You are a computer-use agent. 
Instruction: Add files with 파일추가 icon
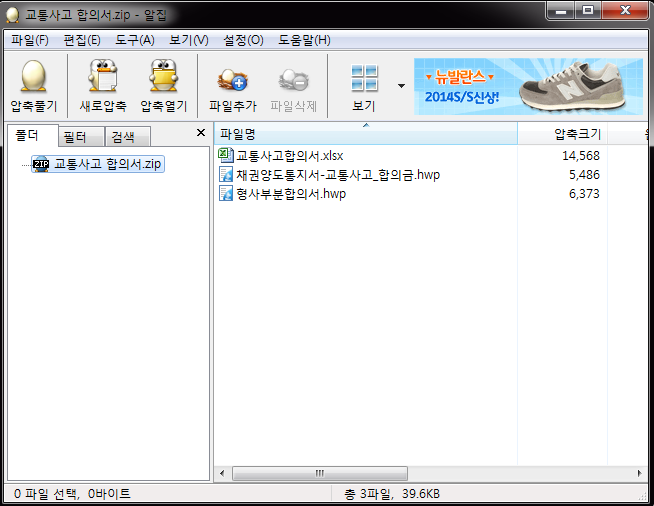click(x=233, y=79)
